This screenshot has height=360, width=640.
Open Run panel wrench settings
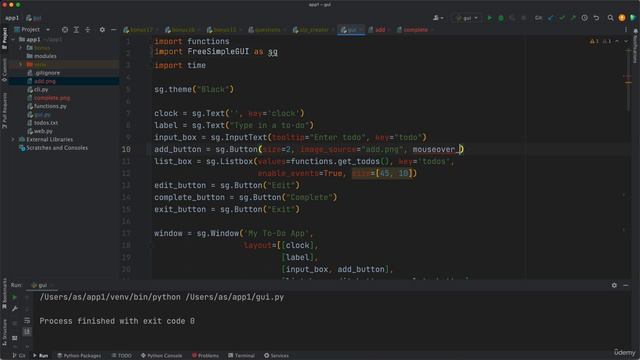(x=14, y=309)
